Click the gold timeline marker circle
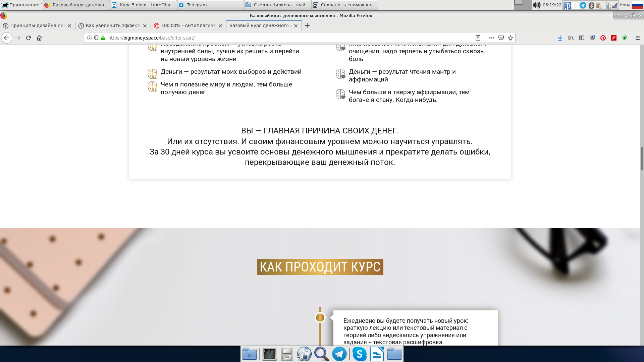644x362 pixels. 320,317
